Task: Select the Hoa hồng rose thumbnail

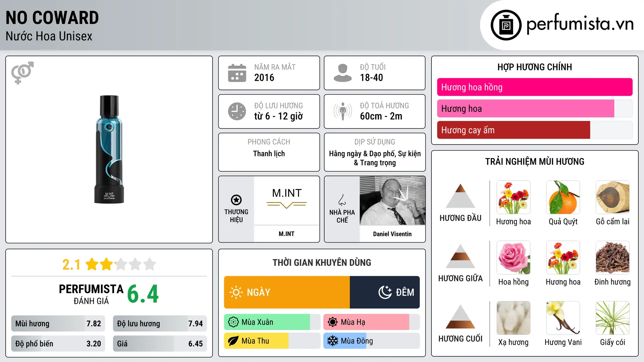Action: [514, 258]
